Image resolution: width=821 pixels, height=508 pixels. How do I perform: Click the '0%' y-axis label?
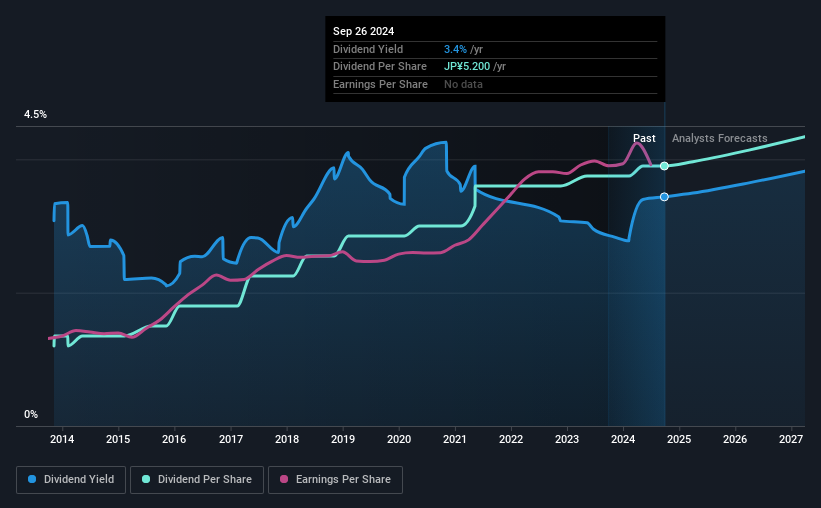[x=31, y=414]
